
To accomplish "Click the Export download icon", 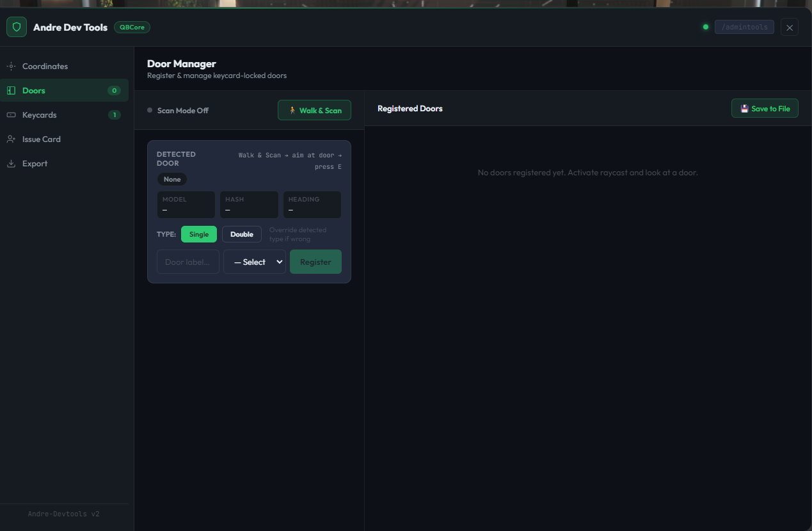I will tap(11, 164).
